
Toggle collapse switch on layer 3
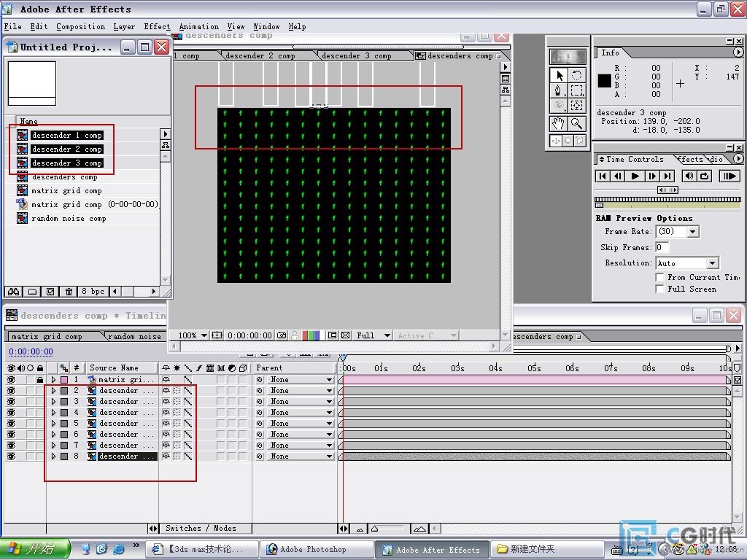pos(177,402)
